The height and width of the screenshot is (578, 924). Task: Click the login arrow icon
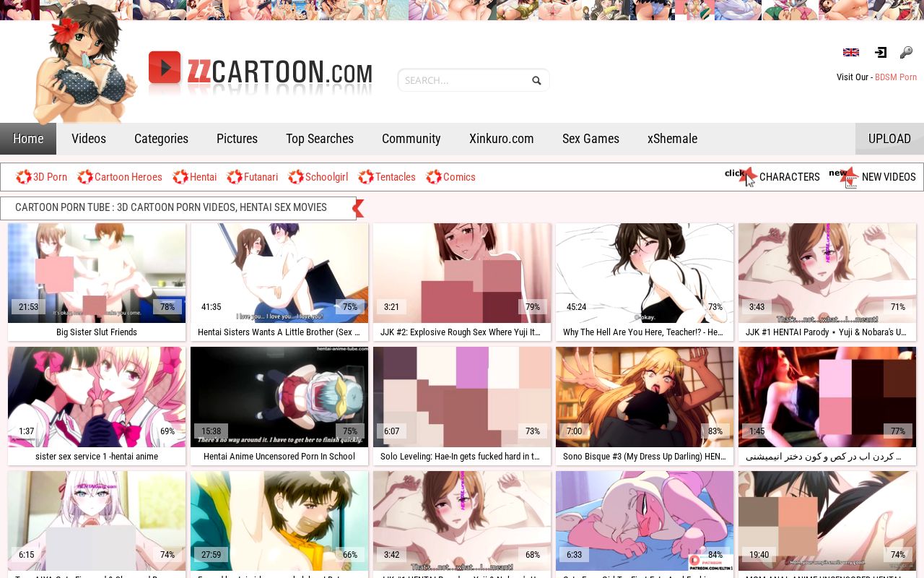(880, 52)
